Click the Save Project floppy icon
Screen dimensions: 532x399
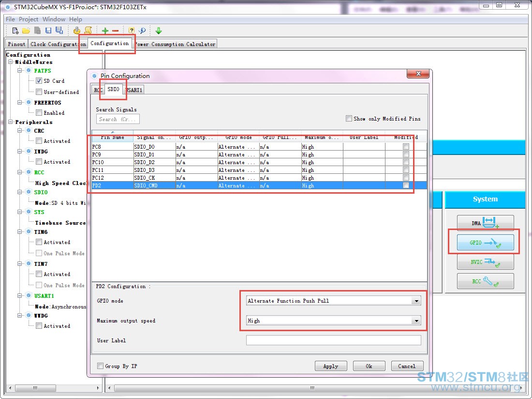48,31
